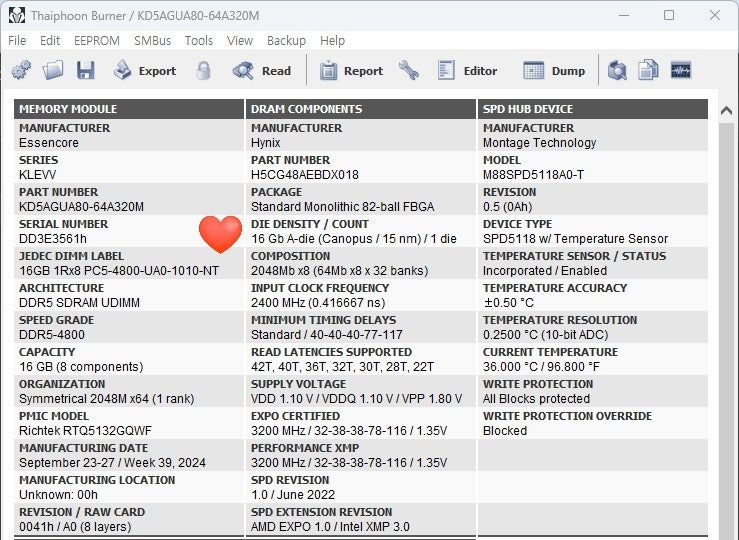The width and height of the screenshot is (739, 540).
Task: Click the memory module icon at toolbar end
Action: pos(681,70)
